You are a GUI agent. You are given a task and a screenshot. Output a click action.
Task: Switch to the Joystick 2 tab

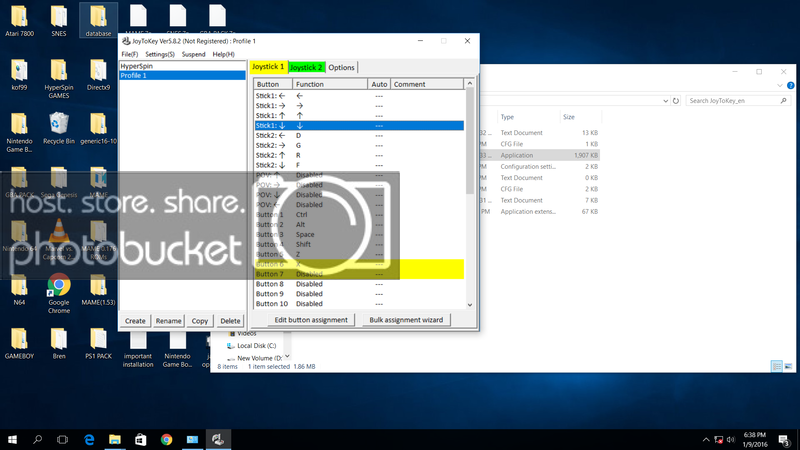[306, 67]
